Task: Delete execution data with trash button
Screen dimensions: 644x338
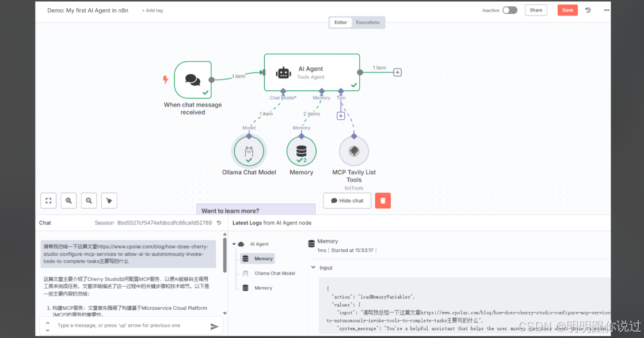Action: (383, 200)
